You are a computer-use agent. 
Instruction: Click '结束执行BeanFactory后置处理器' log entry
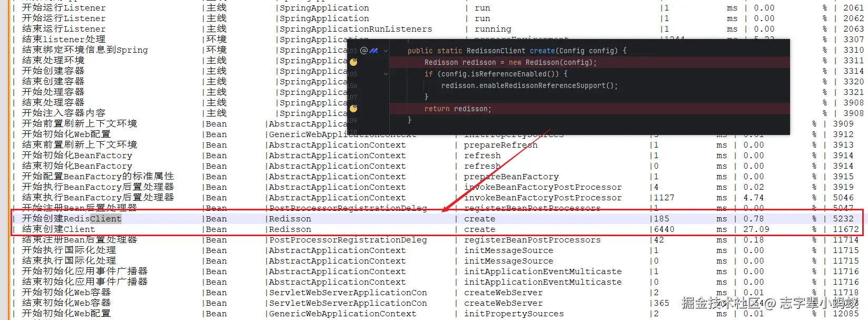98,197
